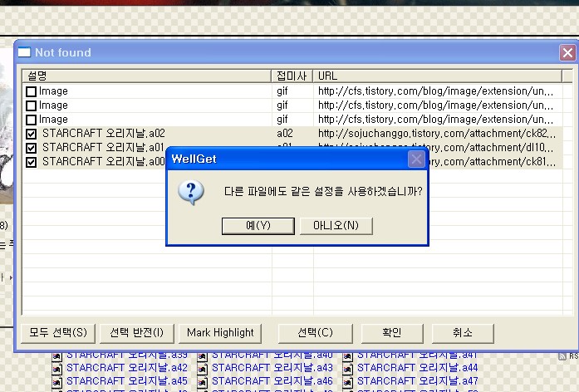The image size is (579, 392).
Task: Uncheck STARCRAFT 오리지날.a01 checkbox
Action: (x=32, y=148)
